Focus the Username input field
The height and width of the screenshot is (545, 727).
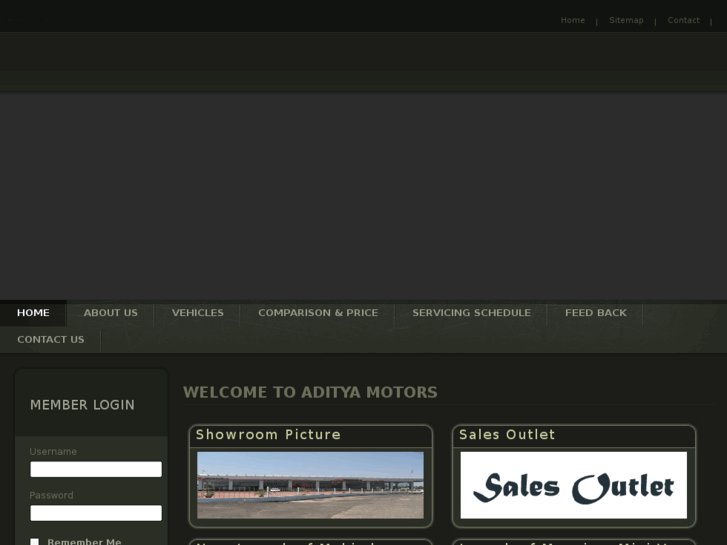[x=96, y=469]
